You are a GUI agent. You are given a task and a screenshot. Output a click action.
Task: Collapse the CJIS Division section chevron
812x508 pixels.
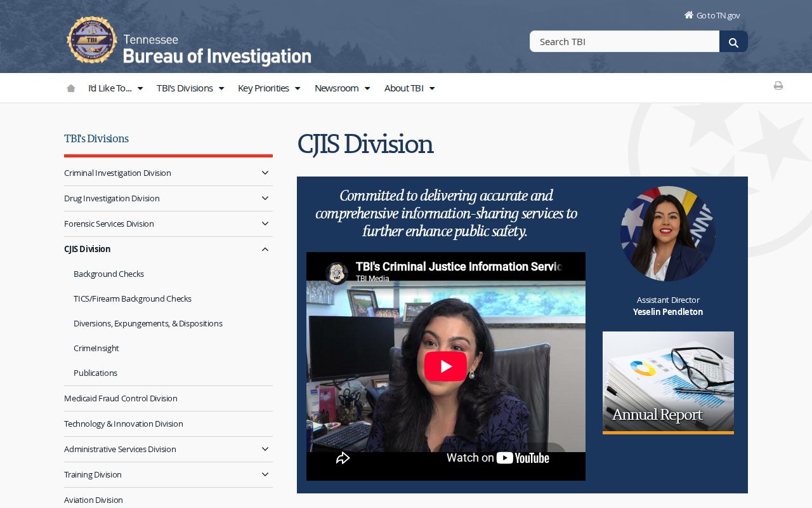click(x=265, y=250)
